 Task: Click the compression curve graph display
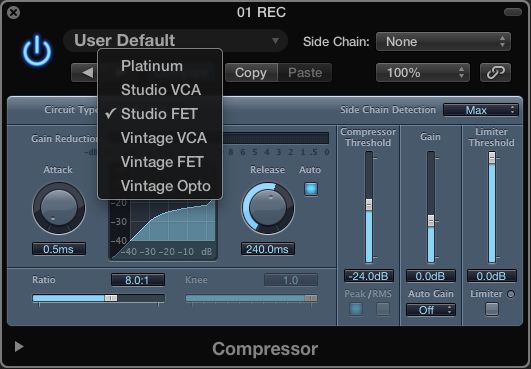(x=163, y=229)
